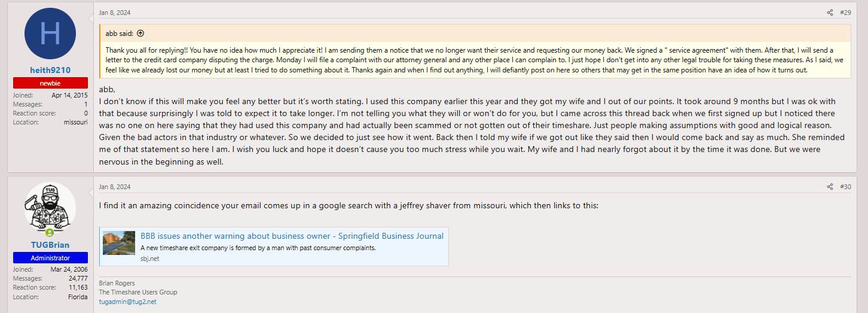Expand the quoted text from abb
This screenshot has width=868, height=313.
click(475, 60)
